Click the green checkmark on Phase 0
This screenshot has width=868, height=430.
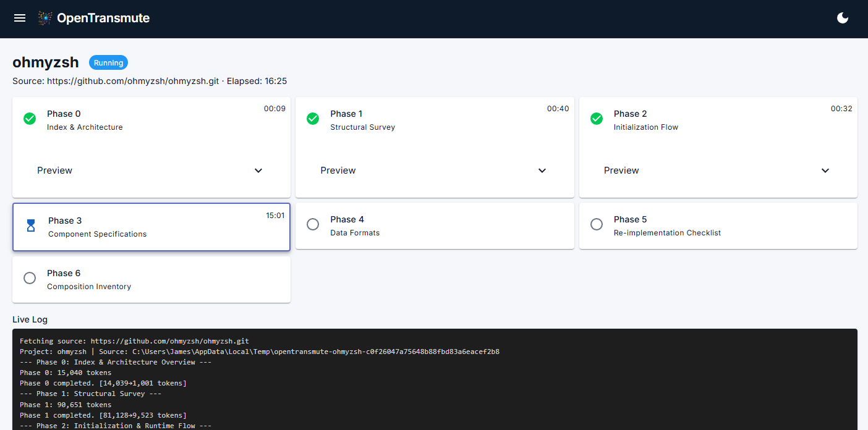coord(30,119)
